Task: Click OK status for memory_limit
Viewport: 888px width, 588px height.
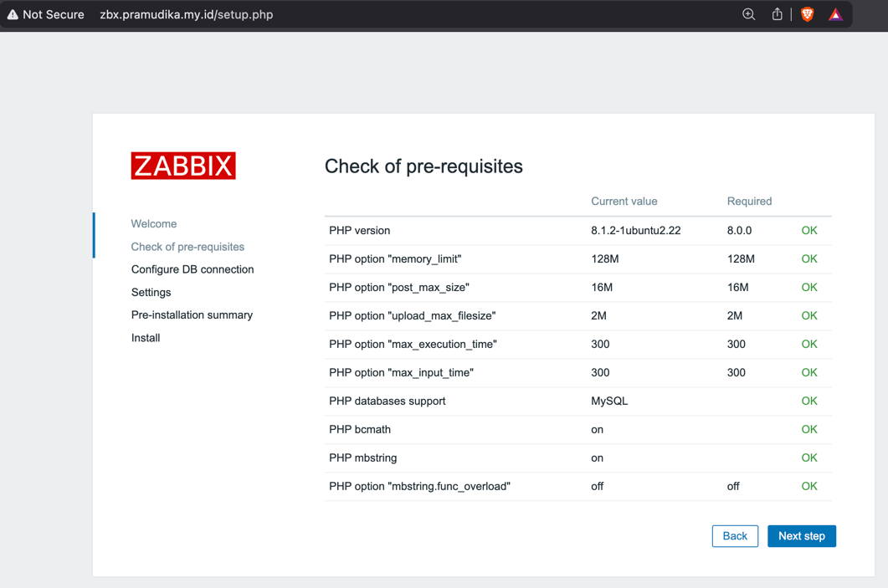Action: point(809,258)
